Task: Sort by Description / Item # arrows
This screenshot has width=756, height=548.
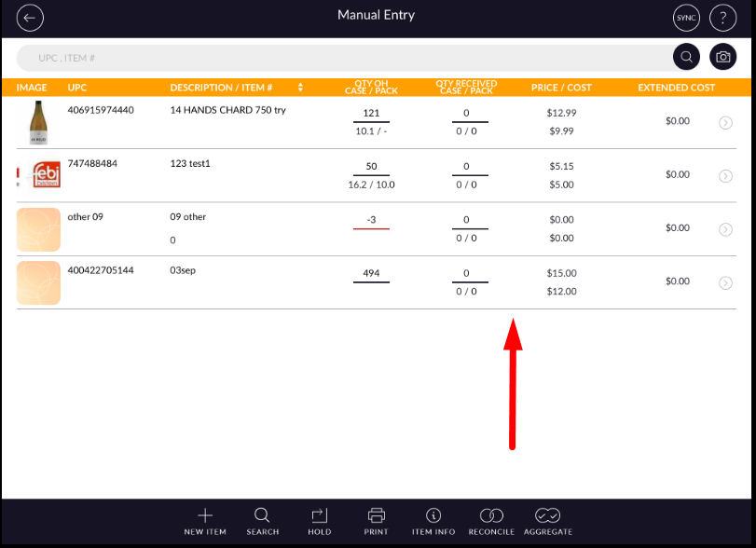Action: pos(300,88)
